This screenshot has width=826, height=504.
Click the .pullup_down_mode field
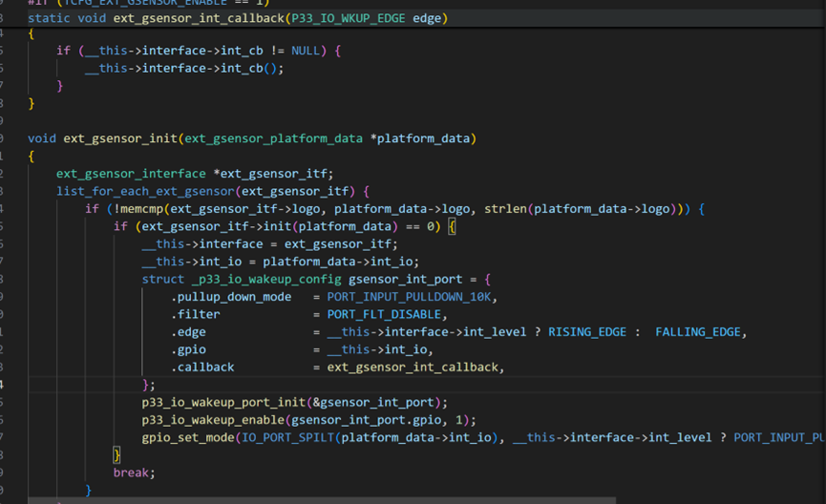[231, 297]
